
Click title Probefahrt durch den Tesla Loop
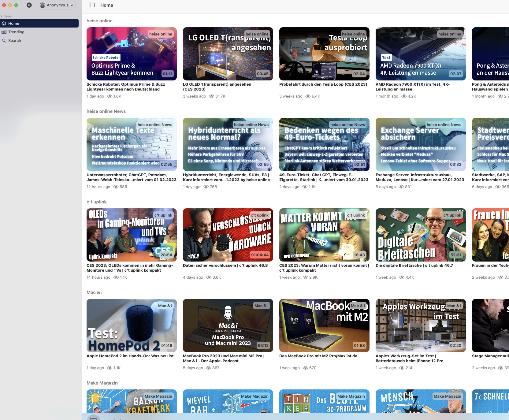pyautogui.click(x=323, y=84)
